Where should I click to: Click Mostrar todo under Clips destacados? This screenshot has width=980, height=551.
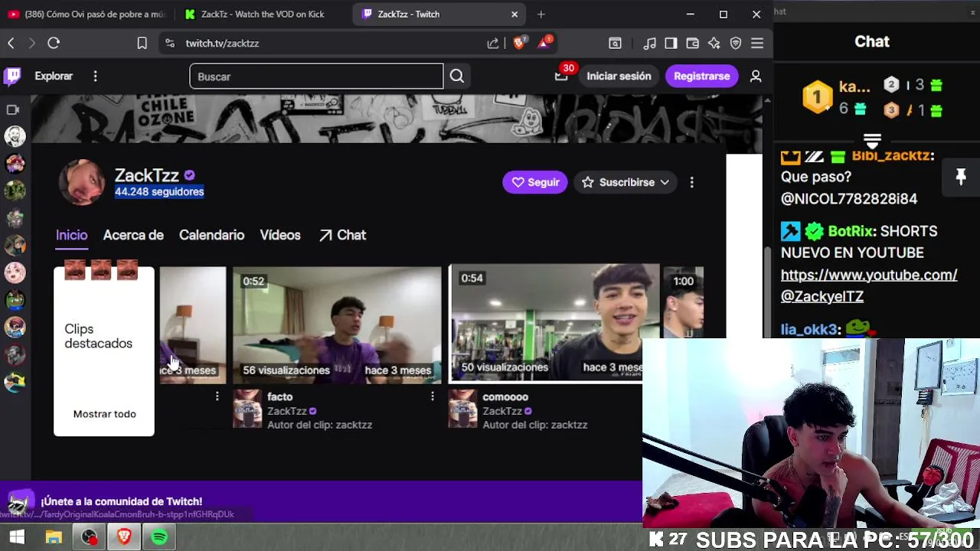104,413
